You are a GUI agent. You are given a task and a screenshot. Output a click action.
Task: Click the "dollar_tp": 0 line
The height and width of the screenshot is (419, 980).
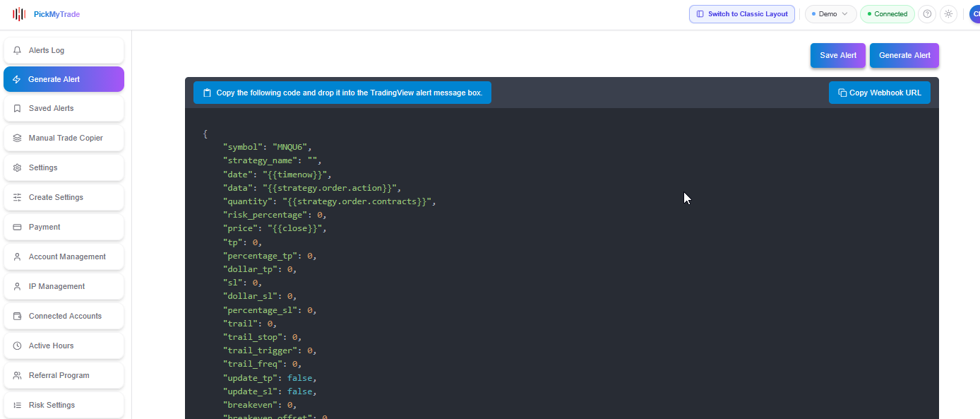pos(260,269)
